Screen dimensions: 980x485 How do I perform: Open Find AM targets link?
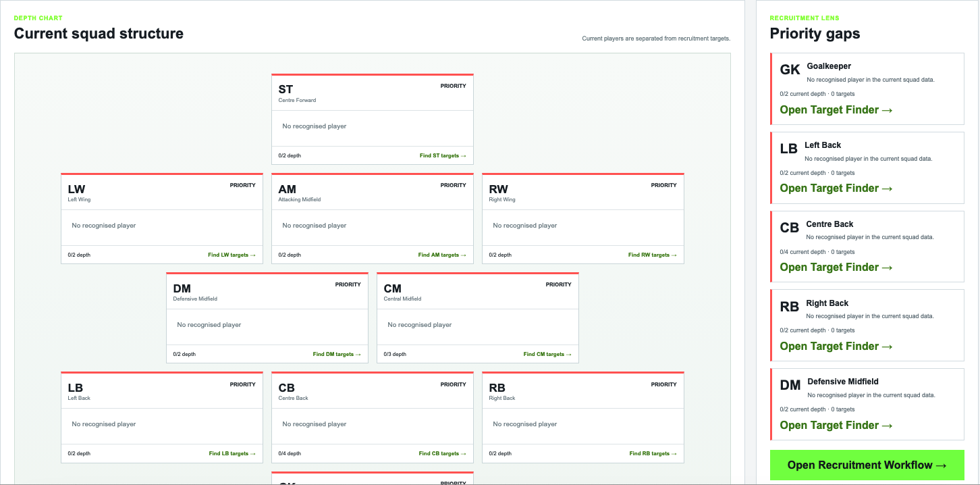(442, 255)
